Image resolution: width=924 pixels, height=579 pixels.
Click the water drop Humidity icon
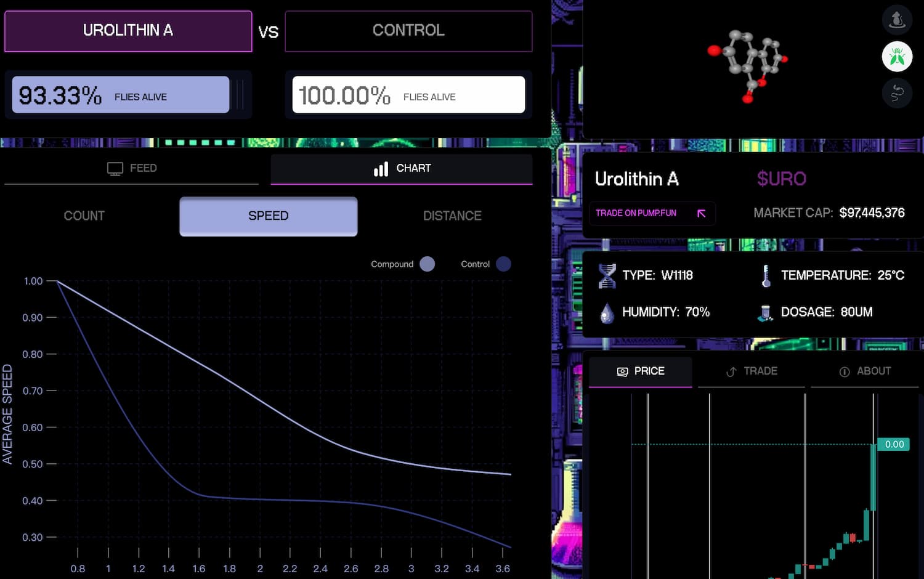(x=607, y=313)
